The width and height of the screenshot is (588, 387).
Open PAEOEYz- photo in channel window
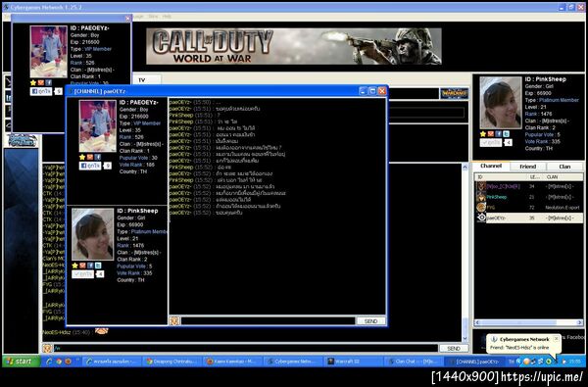point(97,126)
